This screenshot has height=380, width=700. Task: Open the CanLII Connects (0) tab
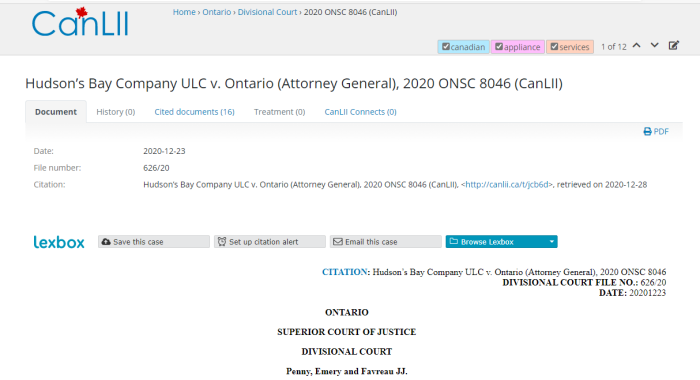(x=360, y=112)
